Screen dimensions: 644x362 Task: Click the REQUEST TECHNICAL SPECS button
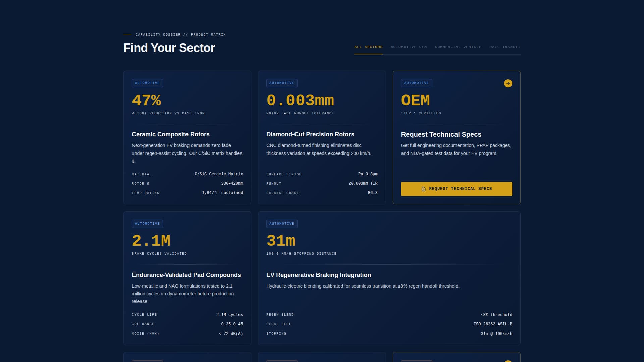[x=457, y=189]
